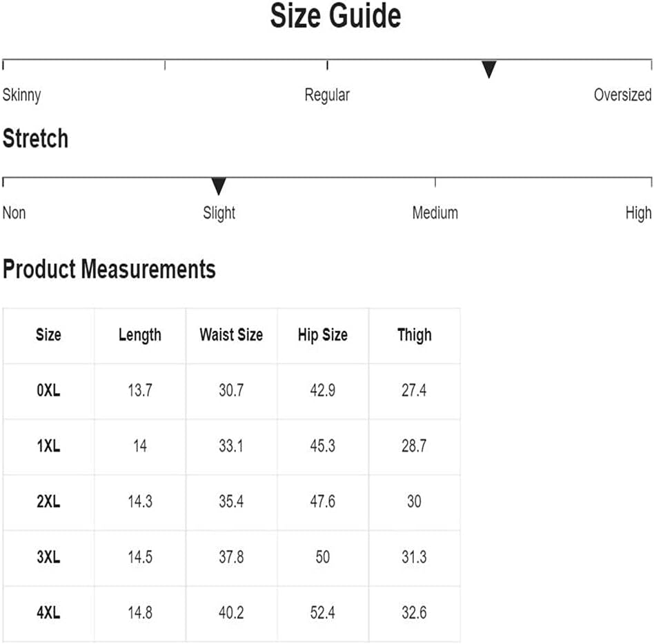
Task: Click the Medium stretch label
Action: [x=435, y=213]
